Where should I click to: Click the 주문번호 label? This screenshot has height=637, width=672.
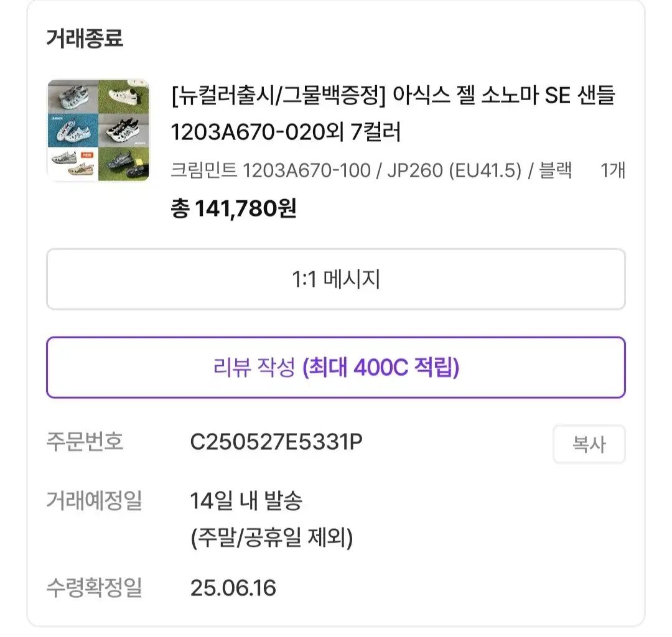point(85,442)
